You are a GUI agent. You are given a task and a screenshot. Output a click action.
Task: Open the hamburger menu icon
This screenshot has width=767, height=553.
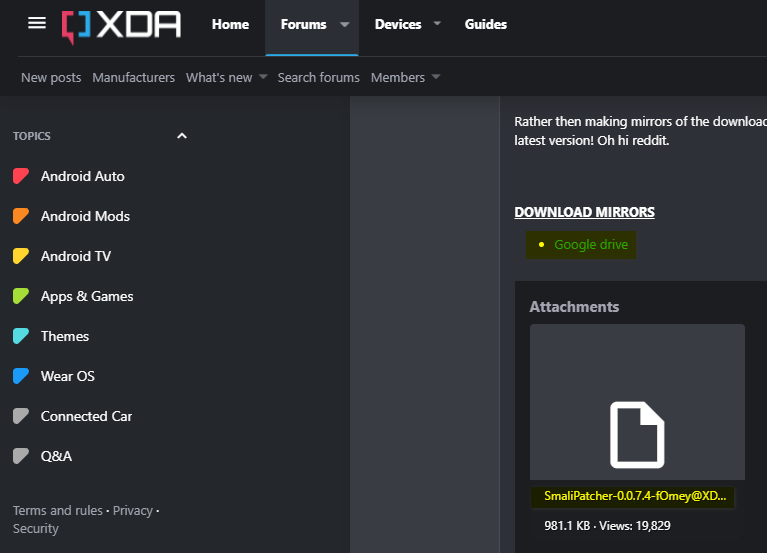pos(37,23)
